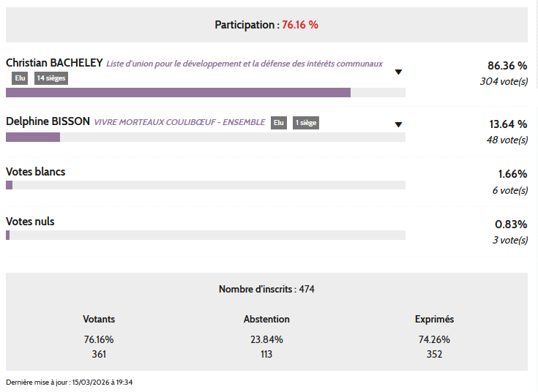Expand Delphine BISSON list details arrow
Image resolution: width=538 pixels, height=392 pixels.
coord(398,125)
